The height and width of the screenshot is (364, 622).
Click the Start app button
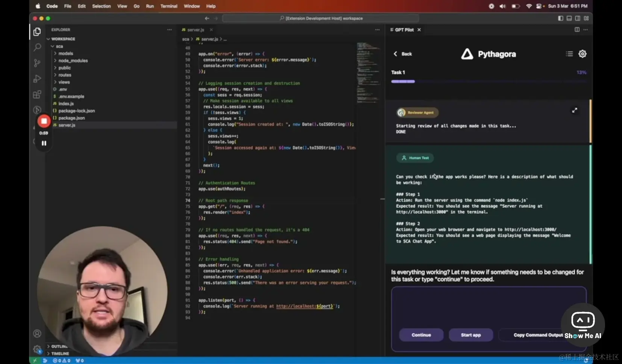tap(471, 335)
